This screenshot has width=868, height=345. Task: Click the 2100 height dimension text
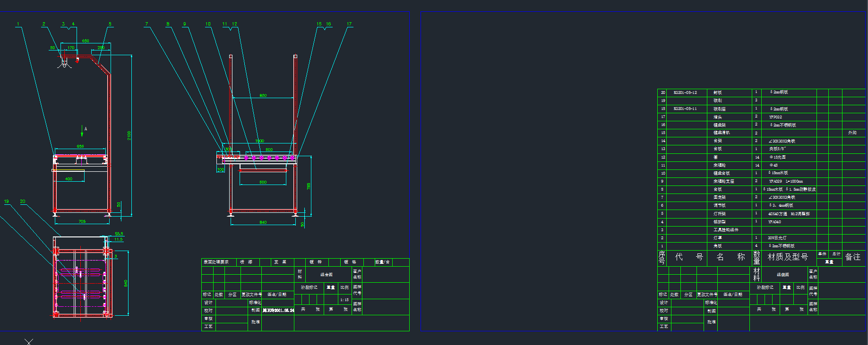(129, 135)
